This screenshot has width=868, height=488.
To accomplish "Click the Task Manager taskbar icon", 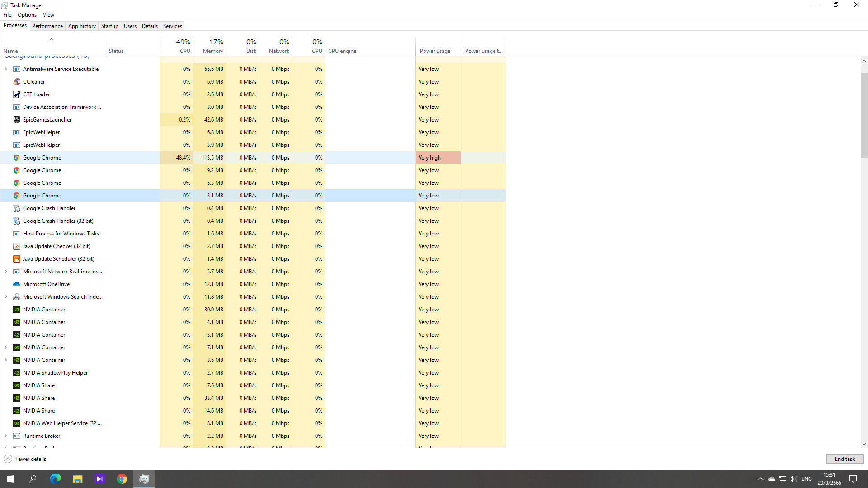I will click(144, 479).
